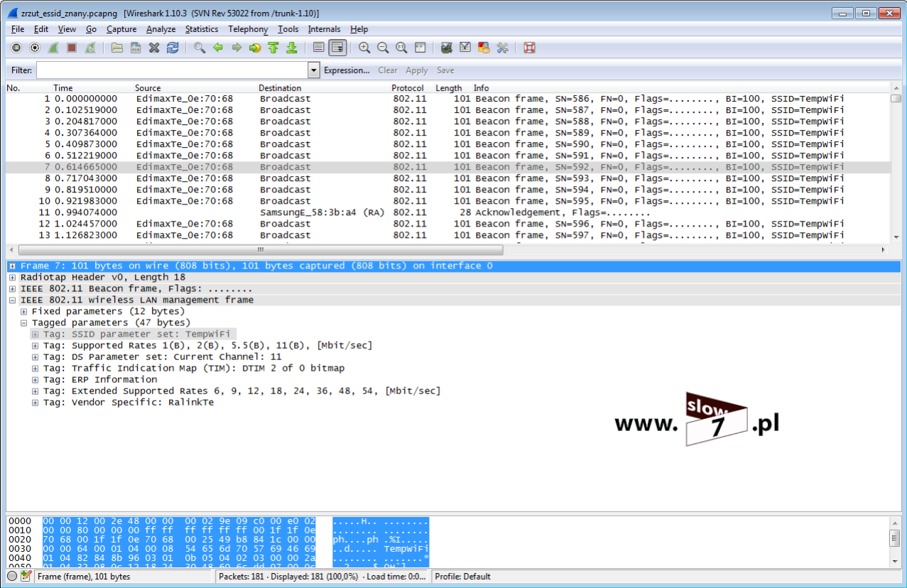The height and width of the screenshot is (588, 907).
Task: Expand Tag: DS Parameter set node
Action: point(36,357)
